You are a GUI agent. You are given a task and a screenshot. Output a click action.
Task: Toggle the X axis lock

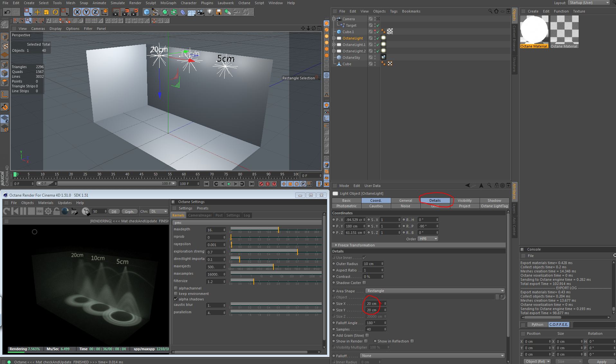pos(77,12)
